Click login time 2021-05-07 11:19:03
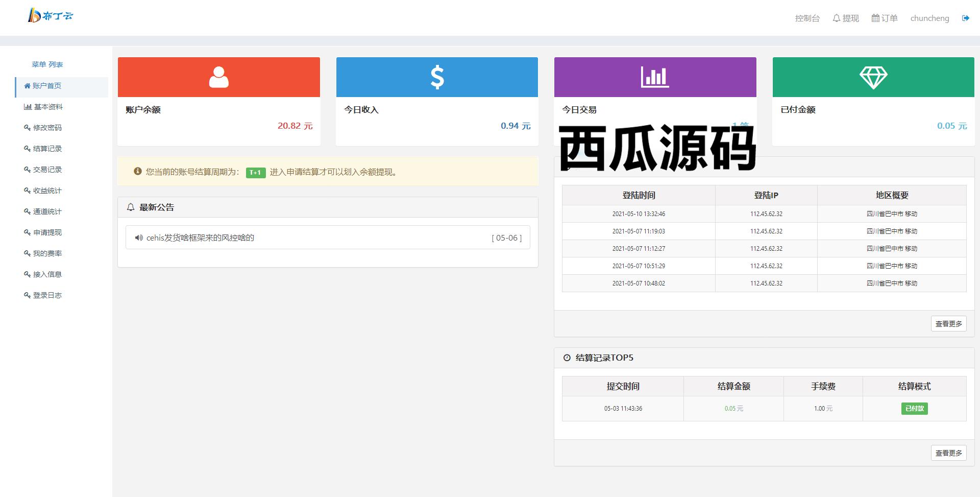This screenshot has height=497, width=980. pos(639,231)
